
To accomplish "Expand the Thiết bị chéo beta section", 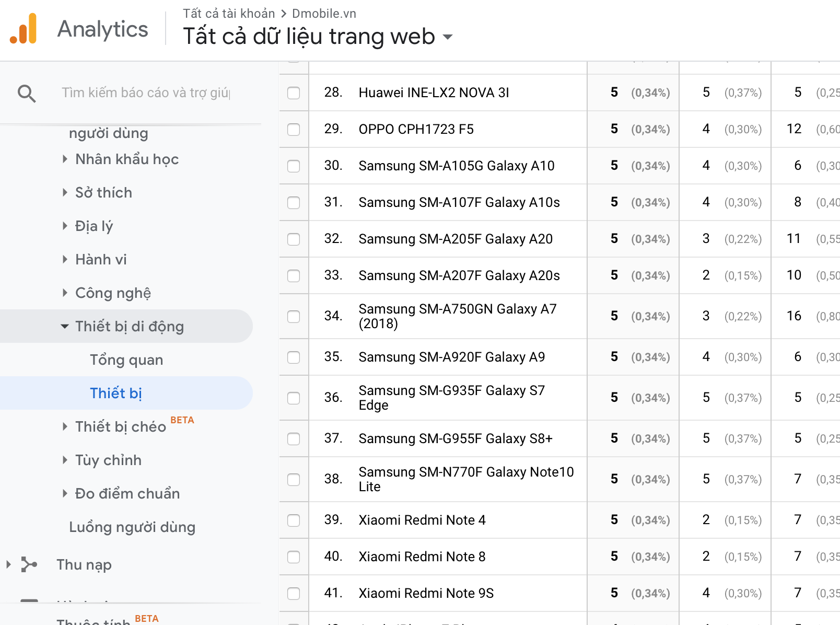I will (65, 426).
